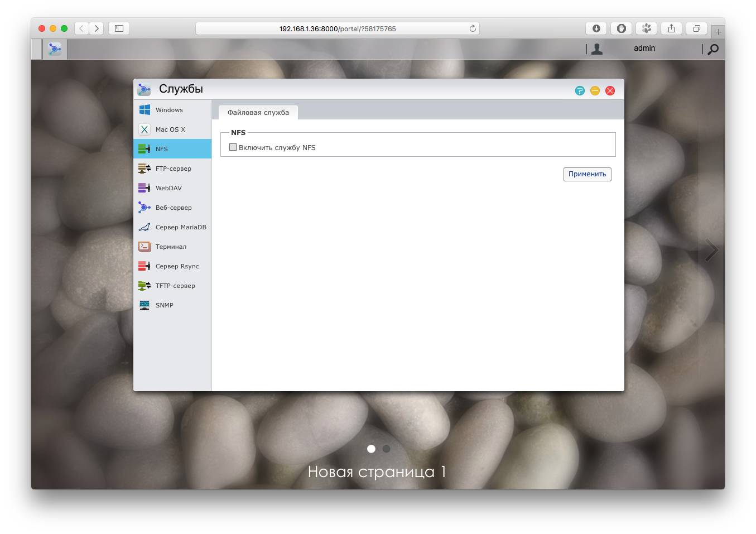The image size is (756, 534).
Task: Open the Веб-сервер icon in sidebar
Action: (145, 208)
